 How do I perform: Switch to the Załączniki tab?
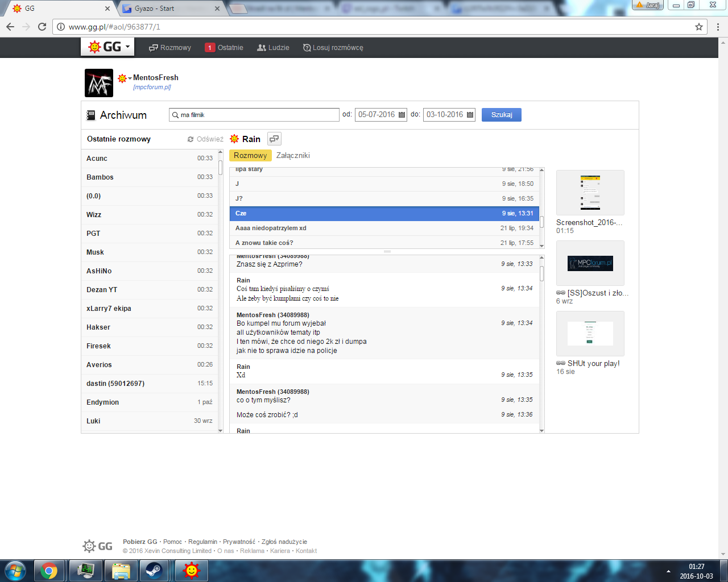click(293, 155)
